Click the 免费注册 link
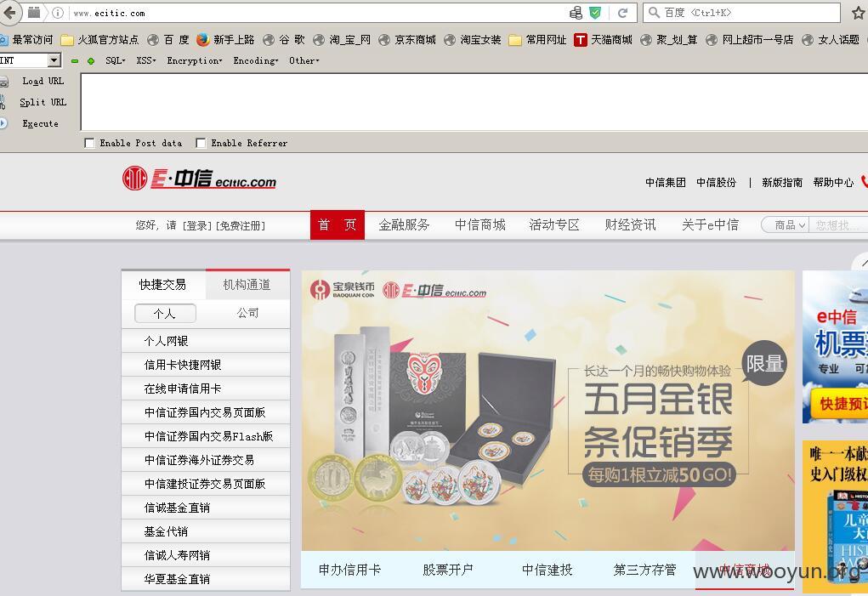Viewport: 868px width, 596px height. pos(241,226)
